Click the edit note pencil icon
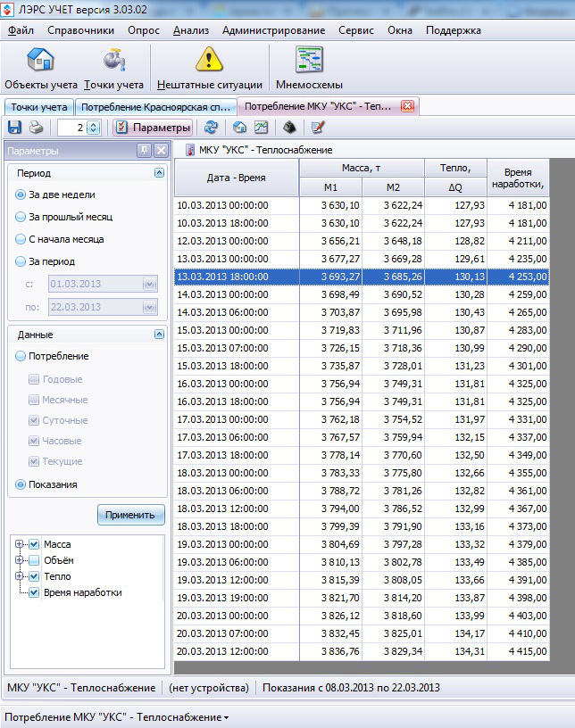The height and width of the screenshot is (728, 575). point(318,128)
